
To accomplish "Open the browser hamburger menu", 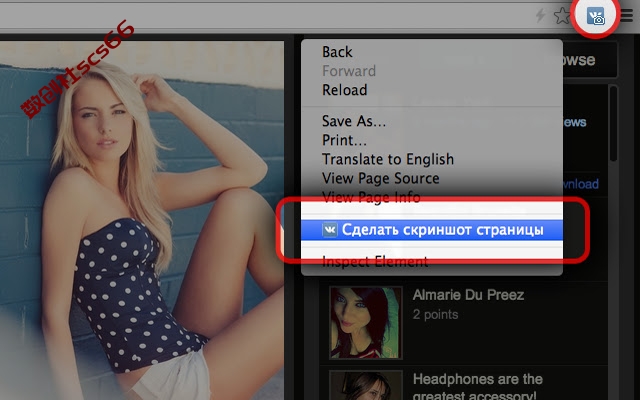I will point(627,16).
